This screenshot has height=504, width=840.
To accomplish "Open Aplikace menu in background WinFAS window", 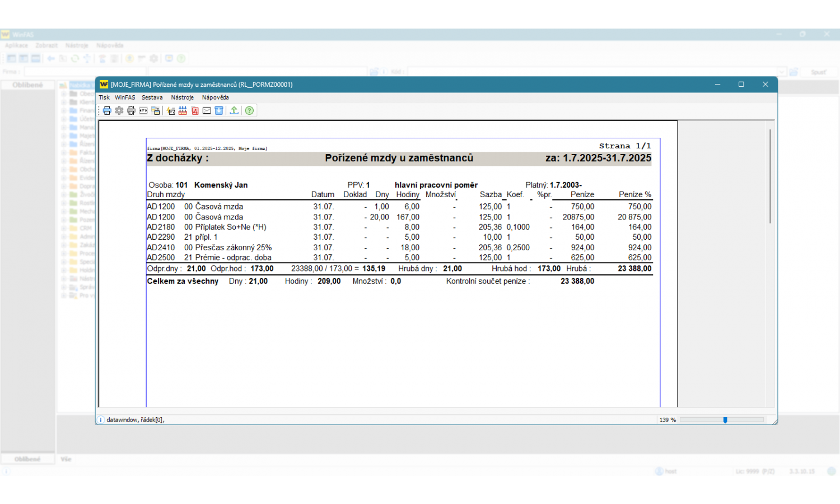I will click(16, 45).
